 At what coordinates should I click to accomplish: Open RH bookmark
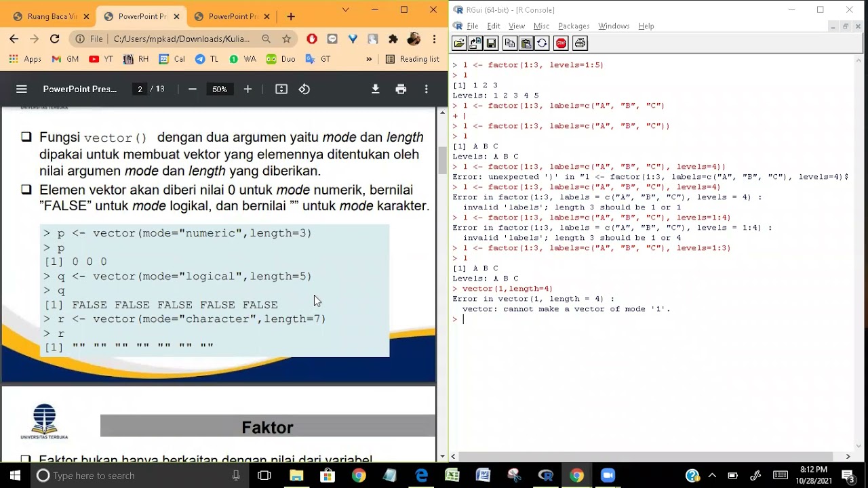tap(136, 59)
